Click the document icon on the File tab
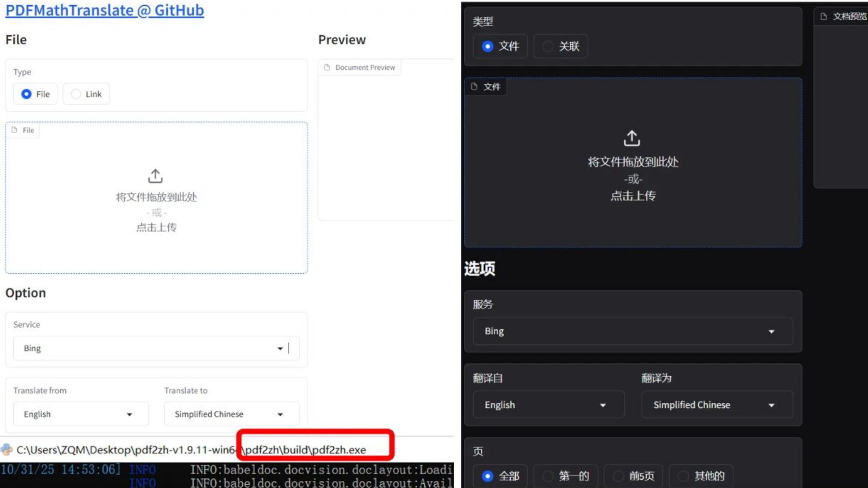Viewport: 868px width, 488px height. click(x=15, y=130)
